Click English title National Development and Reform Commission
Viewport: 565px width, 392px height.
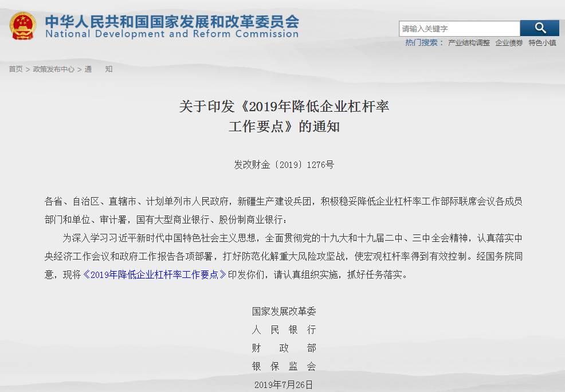172,34
